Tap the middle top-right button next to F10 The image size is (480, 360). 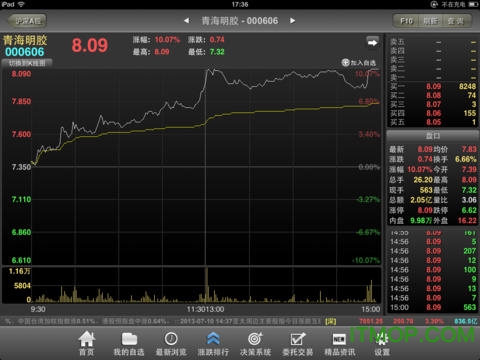tap(431, 21)
